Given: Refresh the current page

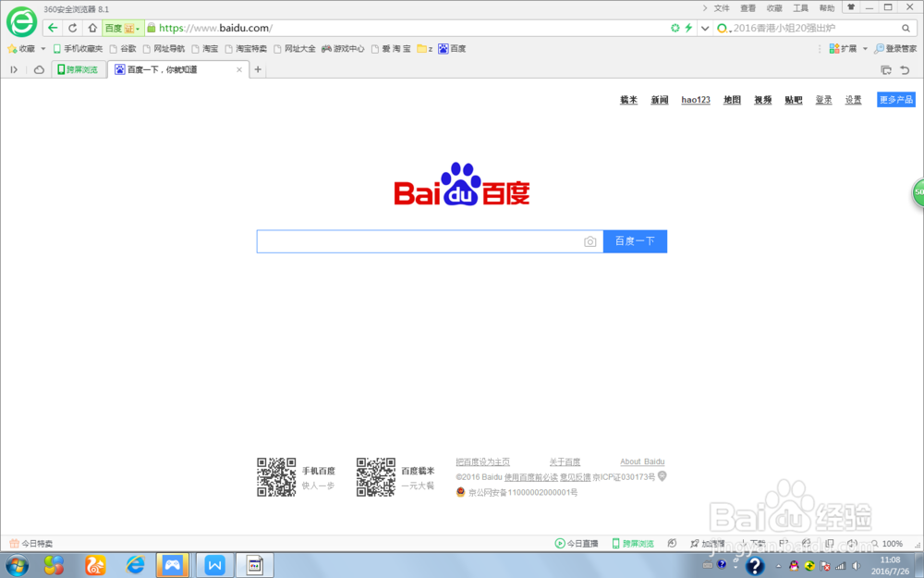Looking at the screenshot, I should (x=72, y=27).
